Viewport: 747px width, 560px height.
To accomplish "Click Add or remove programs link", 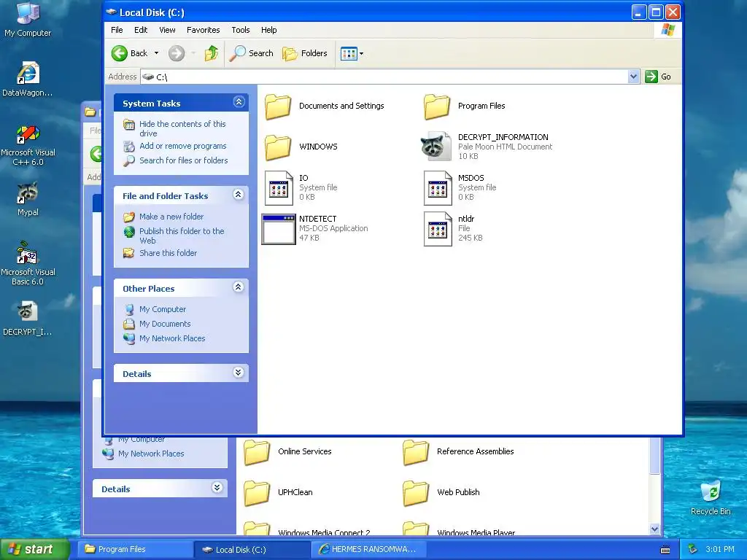I will [x=183, y=146].
